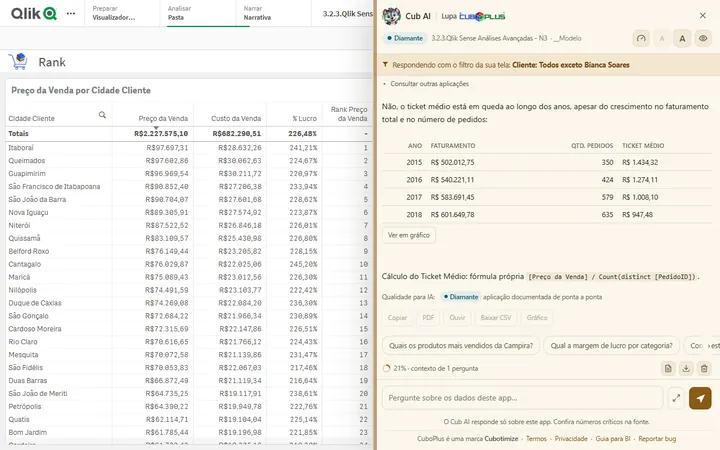This screenshot has width=720, height=450.
Task: Click the formula text Count(distinct [PedidoID])
Action: tap(647, 277)
